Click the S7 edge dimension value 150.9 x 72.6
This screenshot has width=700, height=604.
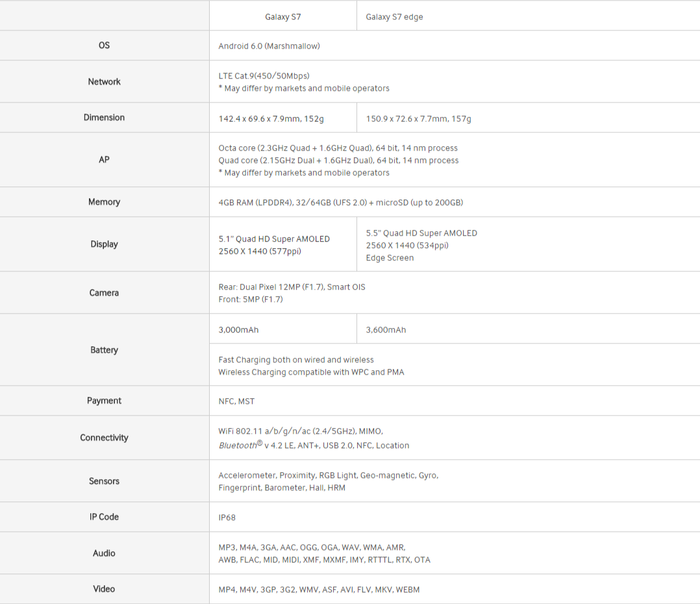pyautogui.click(x=418, y=119)
